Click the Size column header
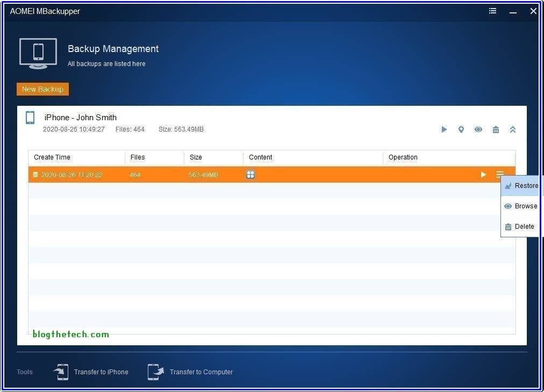This screenshot has width=544, height=392. (x=196, y=157)
